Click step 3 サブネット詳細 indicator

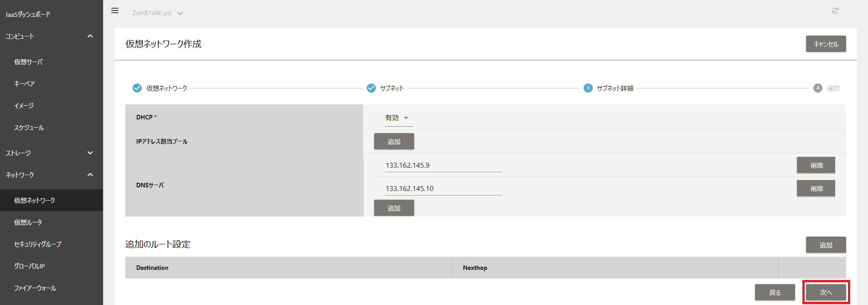588,88
